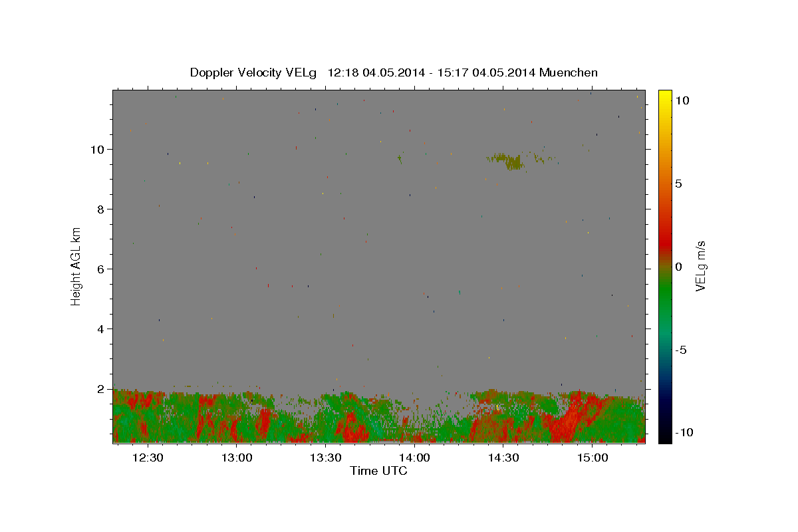Click the 14:30 time tick label
The image size is (798, 532).
click(x=503, y=458)
